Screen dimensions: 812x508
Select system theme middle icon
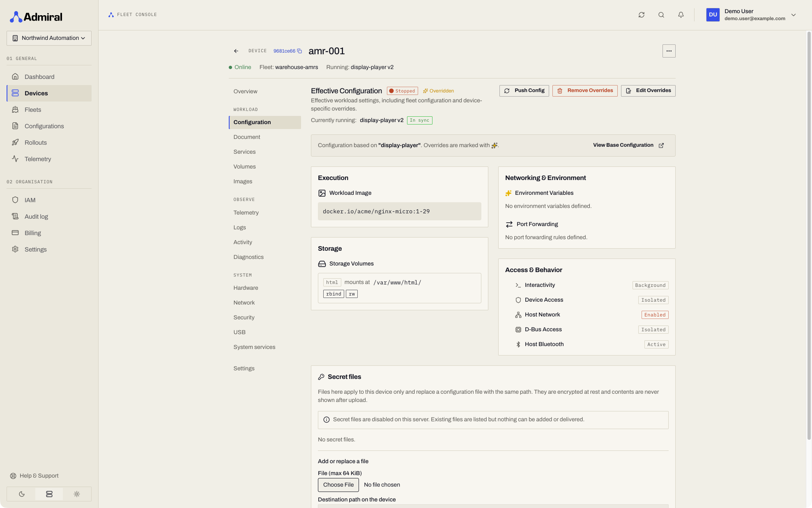[49, 494]
